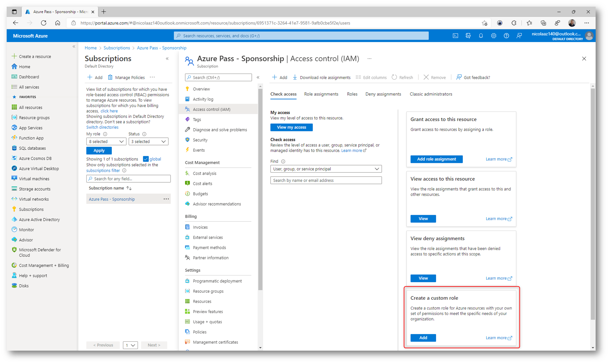Sort by Subscription name column
Image resolution: width=609 pixels, height=364 pixels.
point(110,188)
